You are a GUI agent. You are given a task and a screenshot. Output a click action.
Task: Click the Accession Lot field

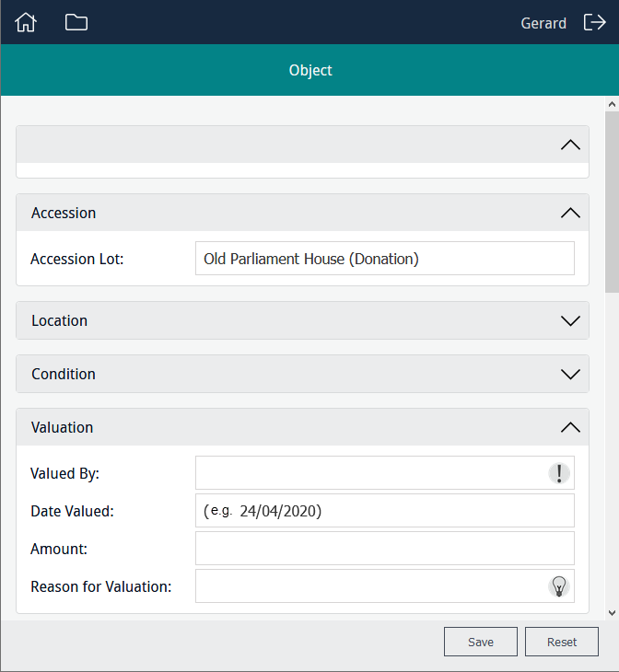pyautogui.click(x=384, y=259)
